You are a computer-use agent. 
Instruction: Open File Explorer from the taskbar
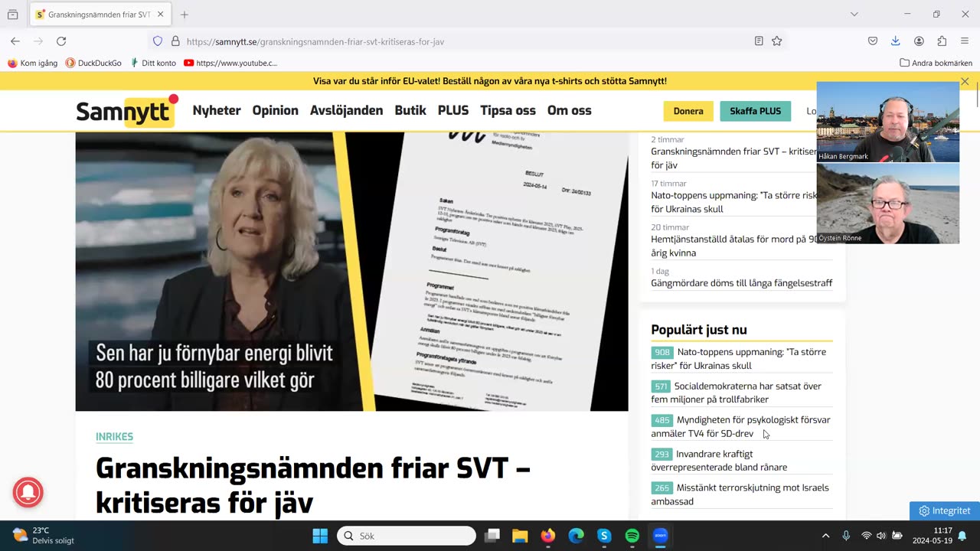coord(520,536)
